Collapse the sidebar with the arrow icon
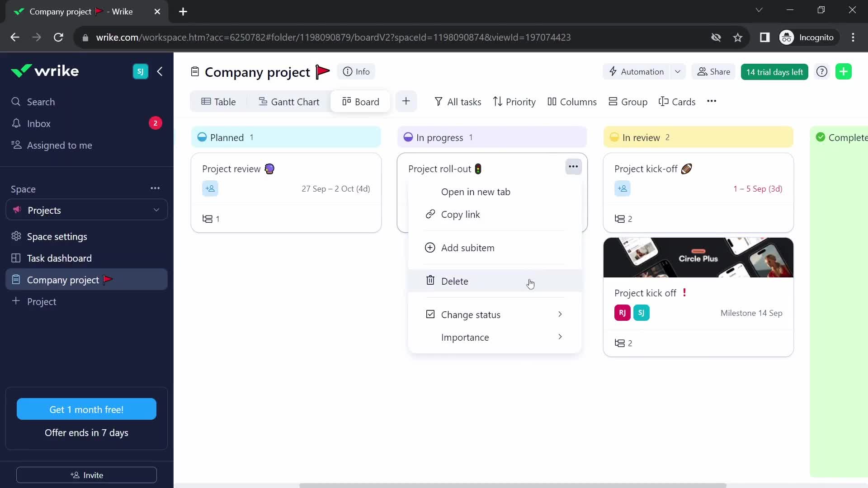 [x=160, y=71]
